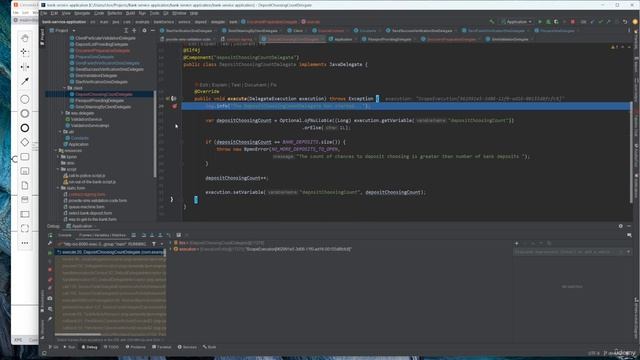Click the thread dump camera icon
The height and width of the screenshot is (360, 640).
point(50,298)
